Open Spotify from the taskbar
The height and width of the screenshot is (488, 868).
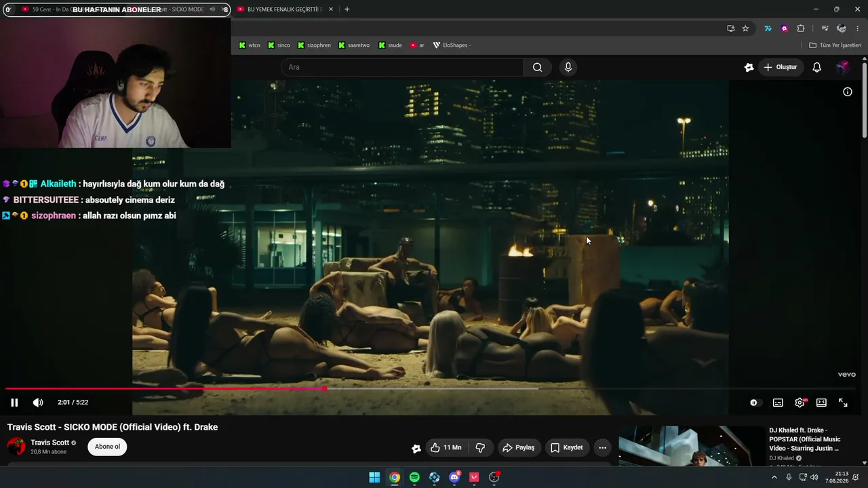click(414, 477)
